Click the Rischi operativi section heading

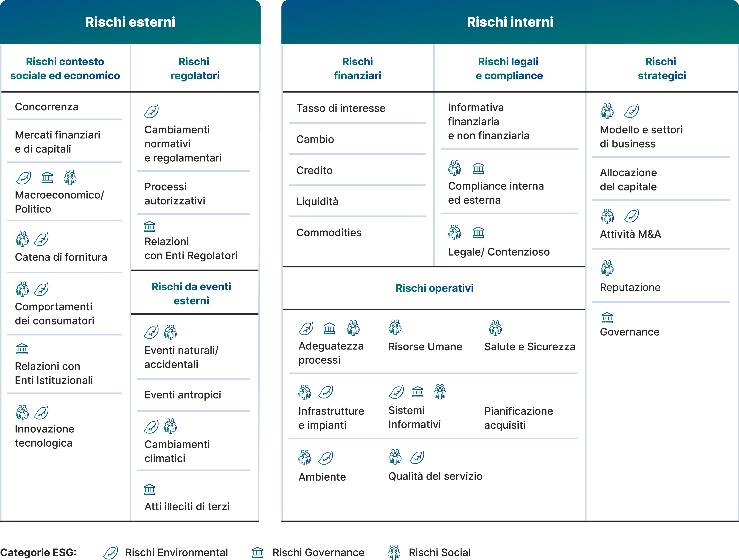pyautogui.click(x=434, y=288)
